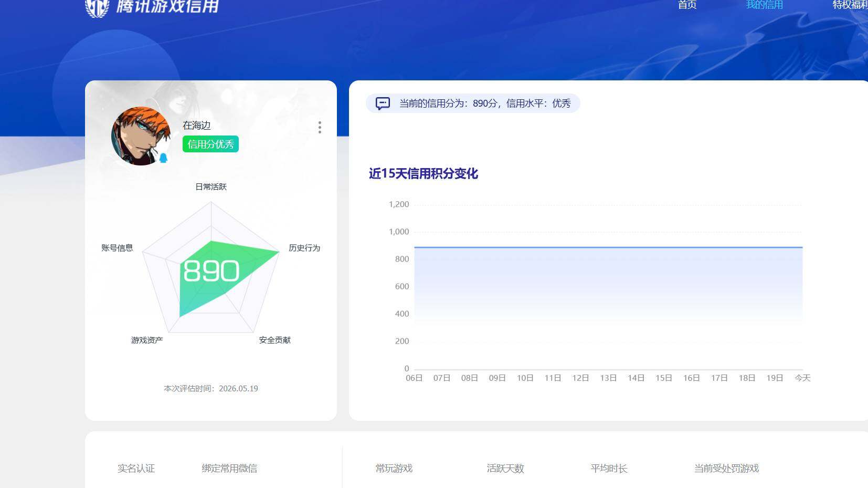Click the QQ penguin badge on avatar
This screenshot has height=488, width=868.
(x=163, y=158)
